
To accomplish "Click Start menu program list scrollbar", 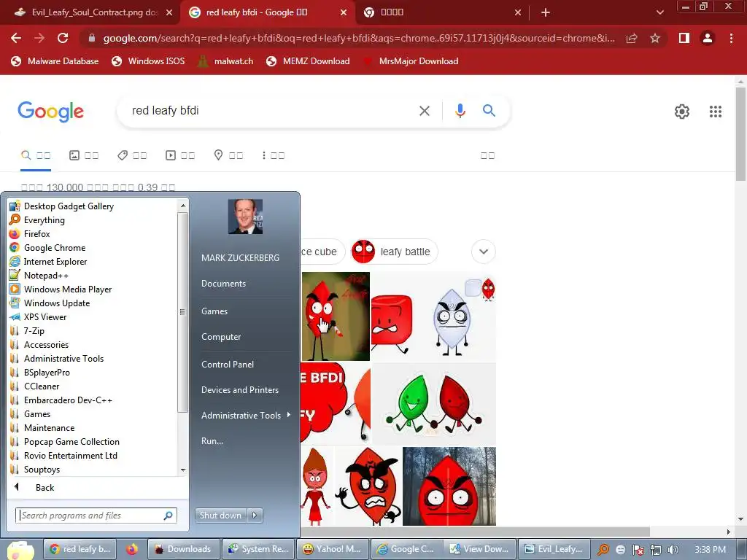I will coord(182,312).
